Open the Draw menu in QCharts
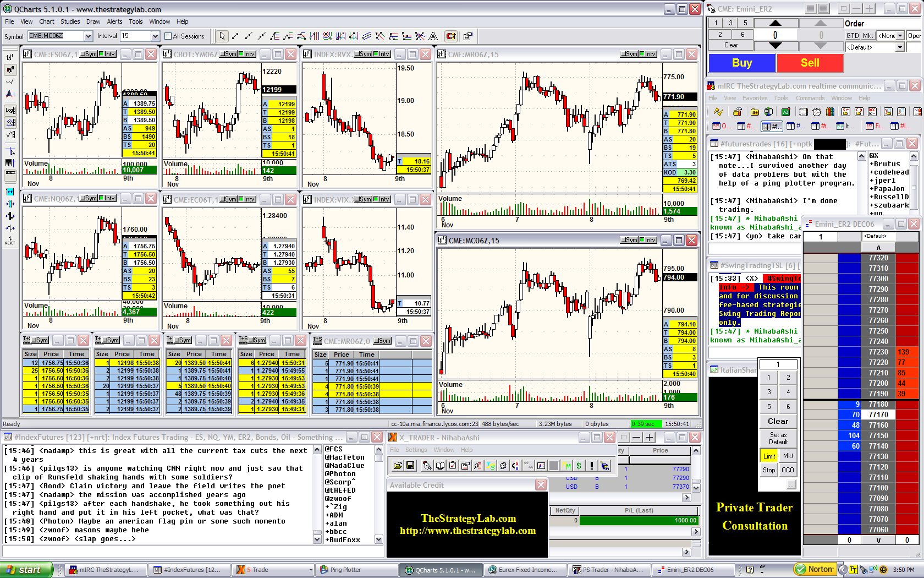The image size is (924, 578). pyautogui.click(x=94, y=22)
